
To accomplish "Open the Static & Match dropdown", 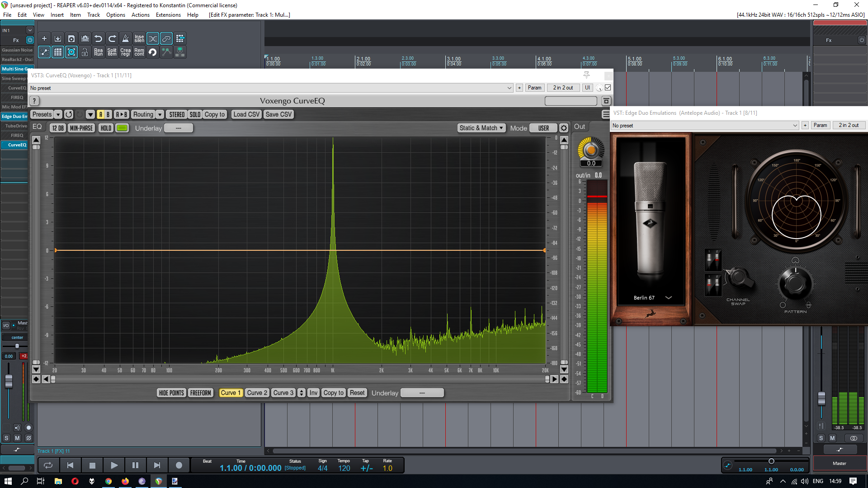I will click(x=481, y=128).
